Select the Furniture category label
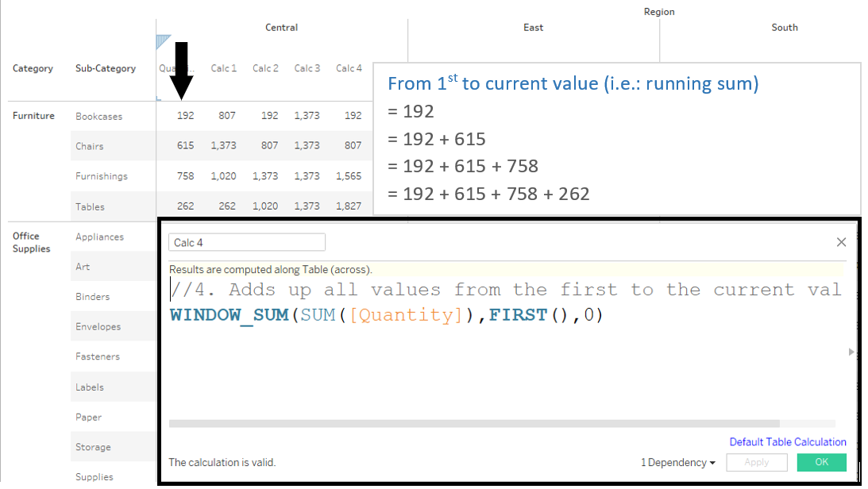This screenshot has width=868, height=489. pos(33,115)
